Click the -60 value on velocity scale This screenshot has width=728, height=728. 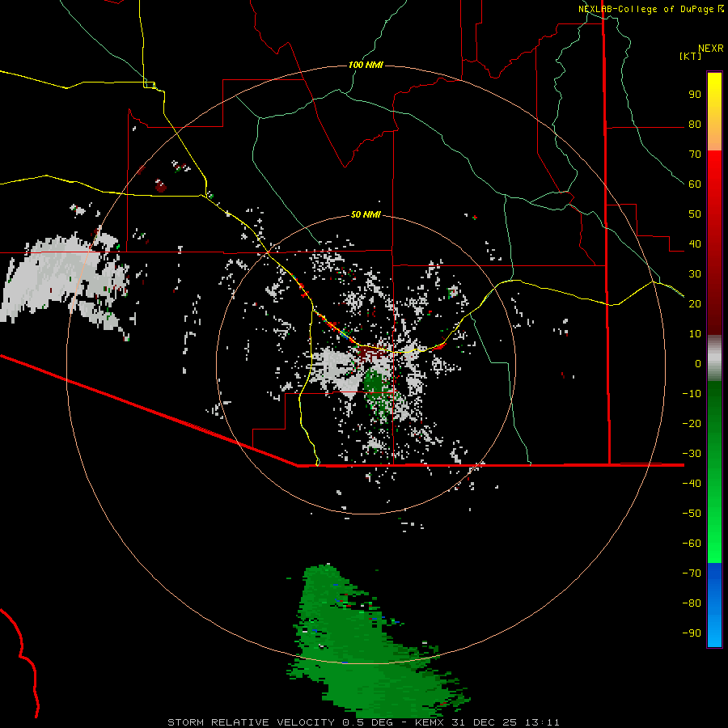692,544
